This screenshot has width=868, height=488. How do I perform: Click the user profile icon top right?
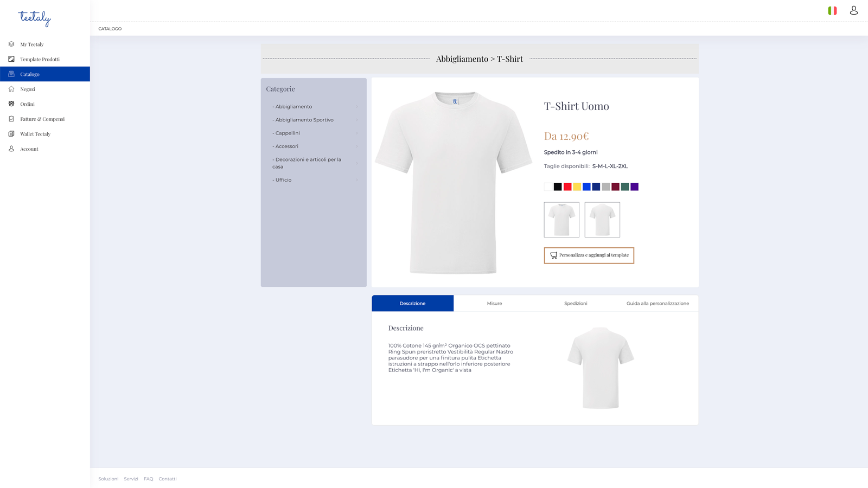pos(854,10)
